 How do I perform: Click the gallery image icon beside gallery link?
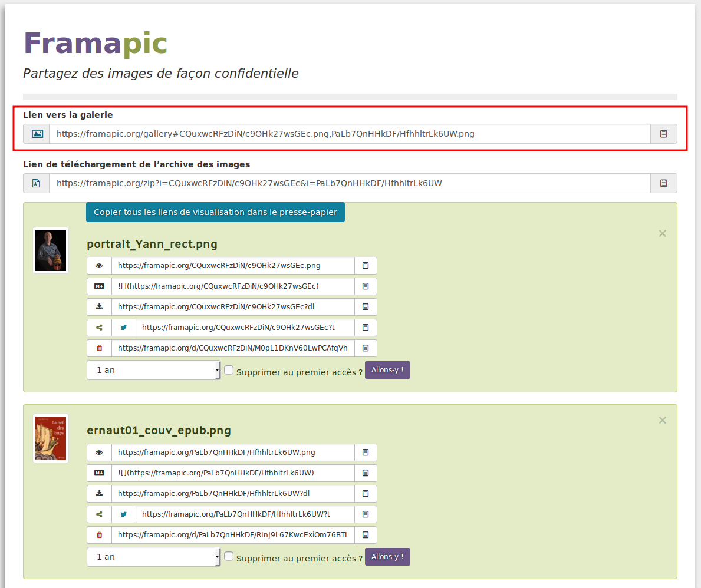point(37,134)
